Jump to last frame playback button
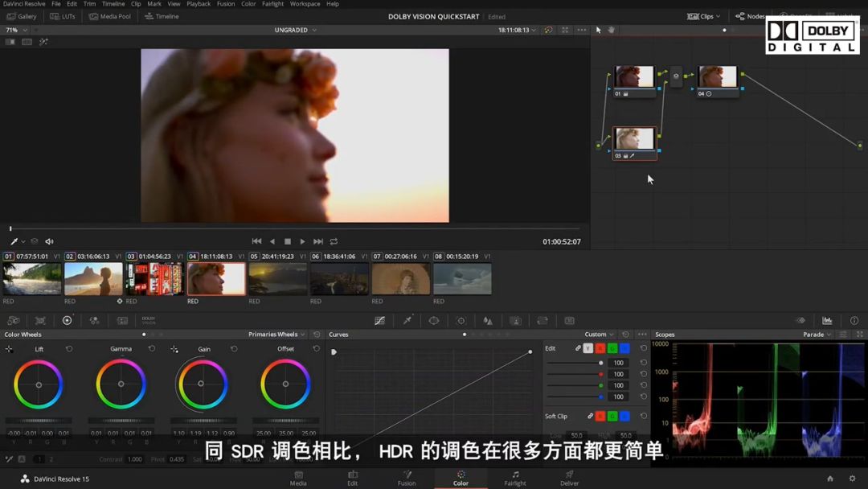Viewport: 868px width, 489px height. [x=317, y=241]
